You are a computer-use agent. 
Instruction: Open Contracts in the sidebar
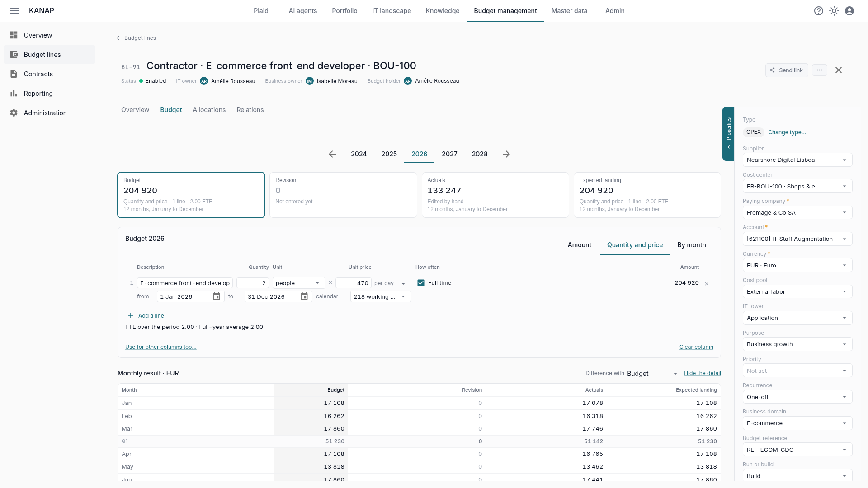(x=49, y=74)
